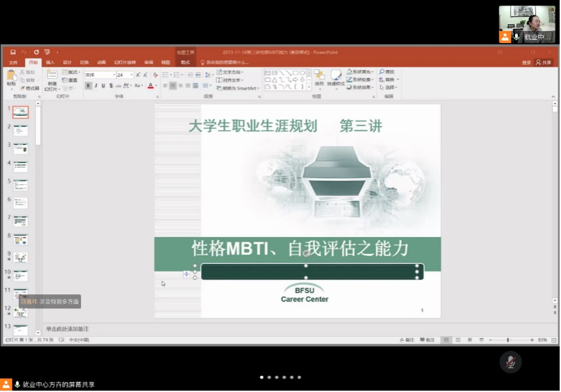Viewport: 561px width, 392px height.
Task: Toggle Bold formatting
Action: tap(89, 86)
